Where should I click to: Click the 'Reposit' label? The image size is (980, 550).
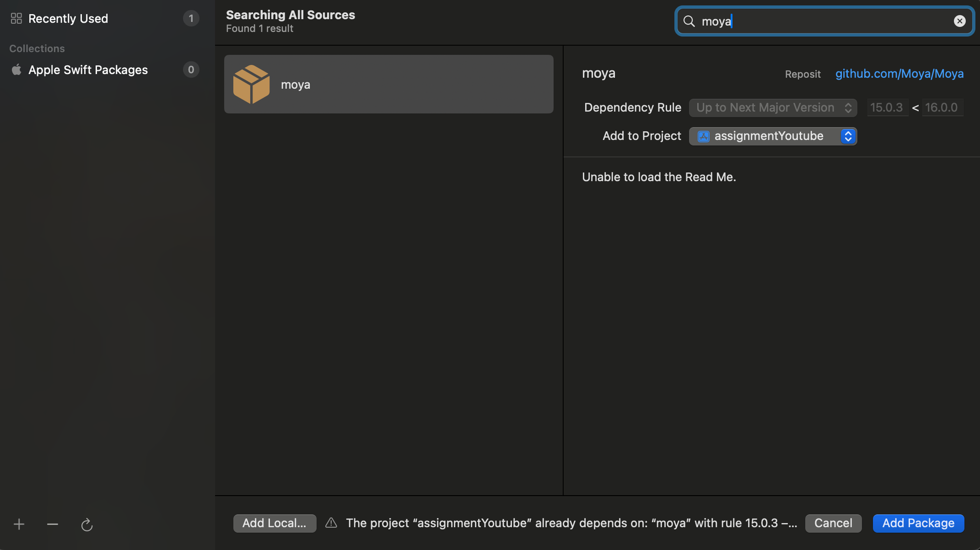click(x=803, y=74)
